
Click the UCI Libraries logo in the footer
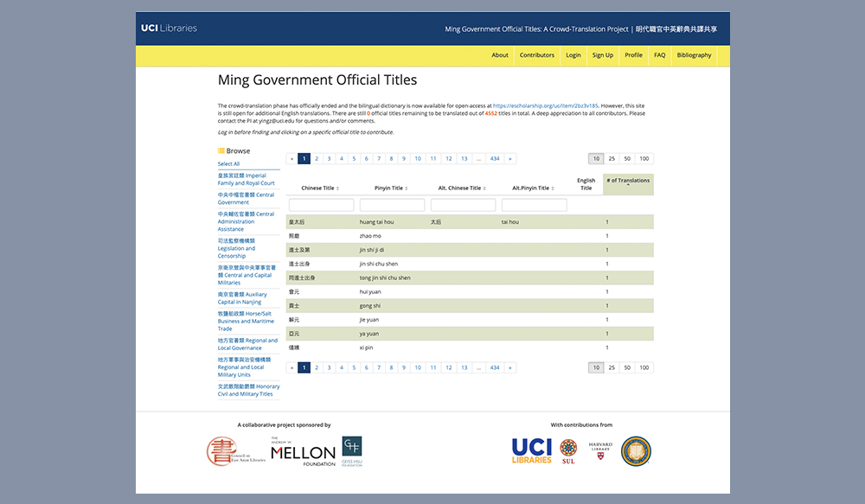[x=532, y=451]
